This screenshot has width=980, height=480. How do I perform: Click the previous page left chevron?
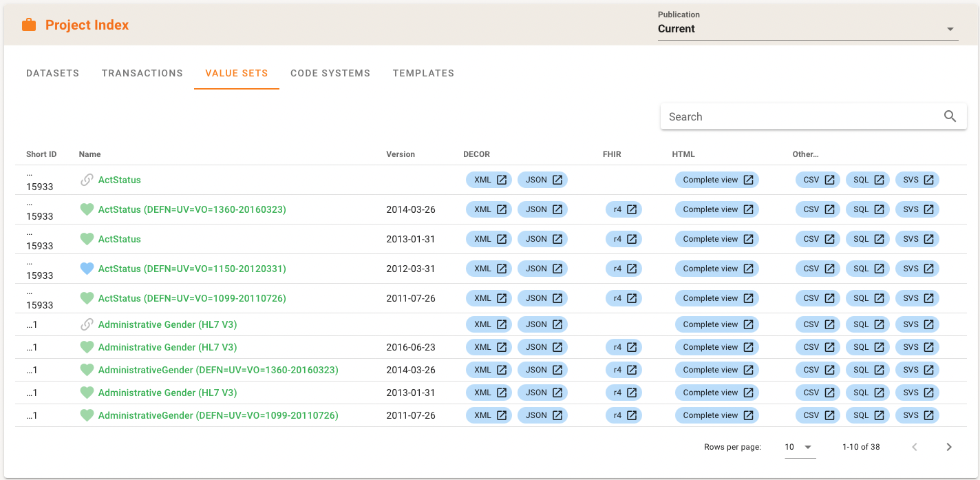pos(915,447)
